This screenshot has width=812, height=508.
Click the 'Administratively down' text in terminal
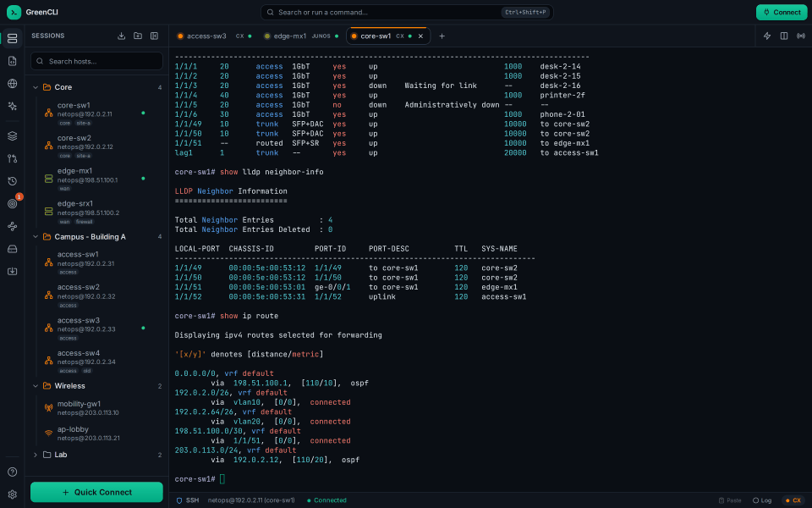point(452,105)
